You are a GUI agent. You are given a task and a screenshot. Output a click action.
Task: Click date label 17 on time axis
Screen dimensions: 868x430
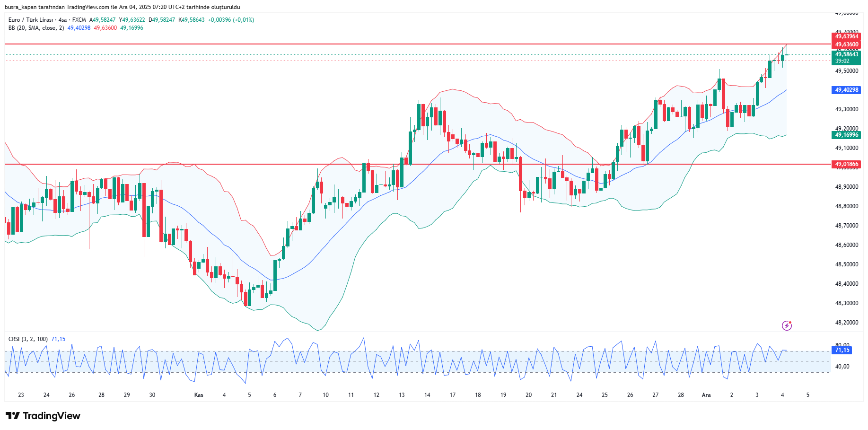point(452,395)
